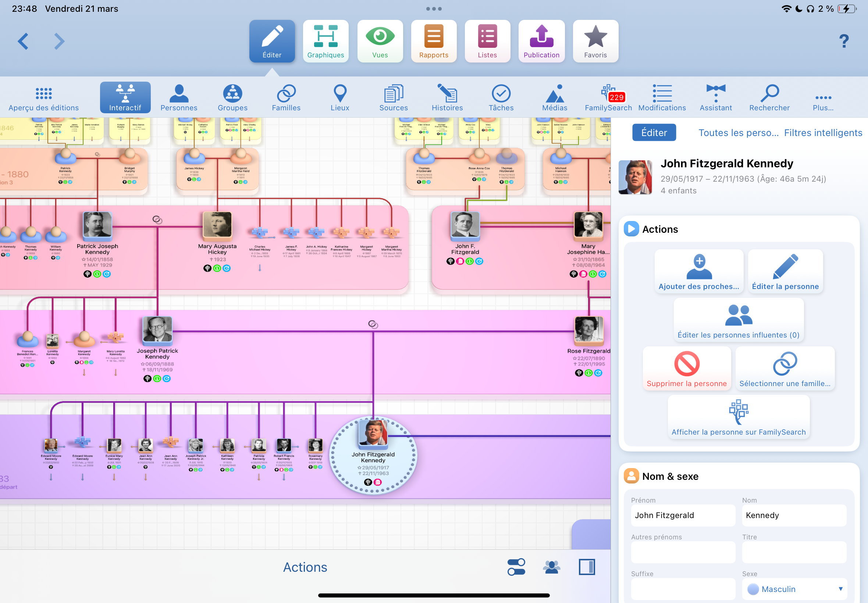The image size is (868, 603).
Task: Focus the Prénom field John Fitzgerald
Action: tap(683, 515)
